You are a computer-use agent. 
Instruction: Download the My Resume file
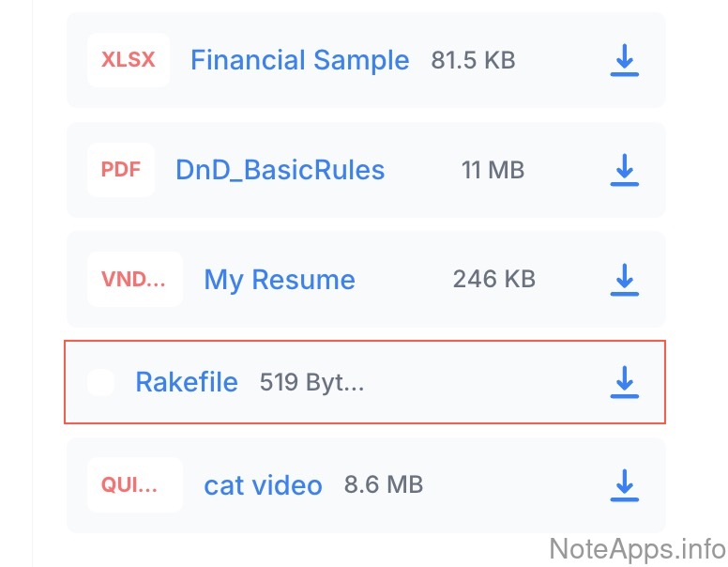(x=624, y=279)
